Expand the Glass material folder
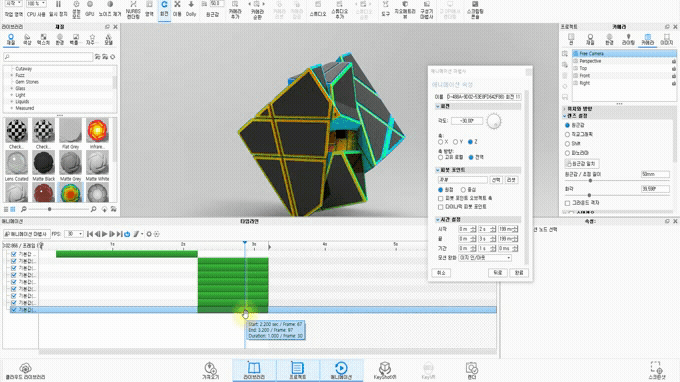Screen dimensions: 680x382 [12, 88]
